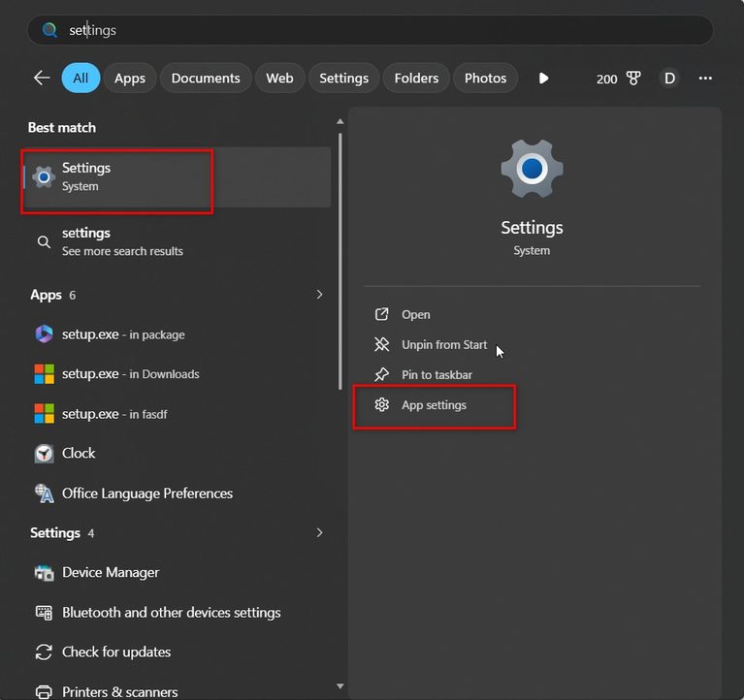Select the All filter tab
Screen dimensions: 744x700
point(81,78)
